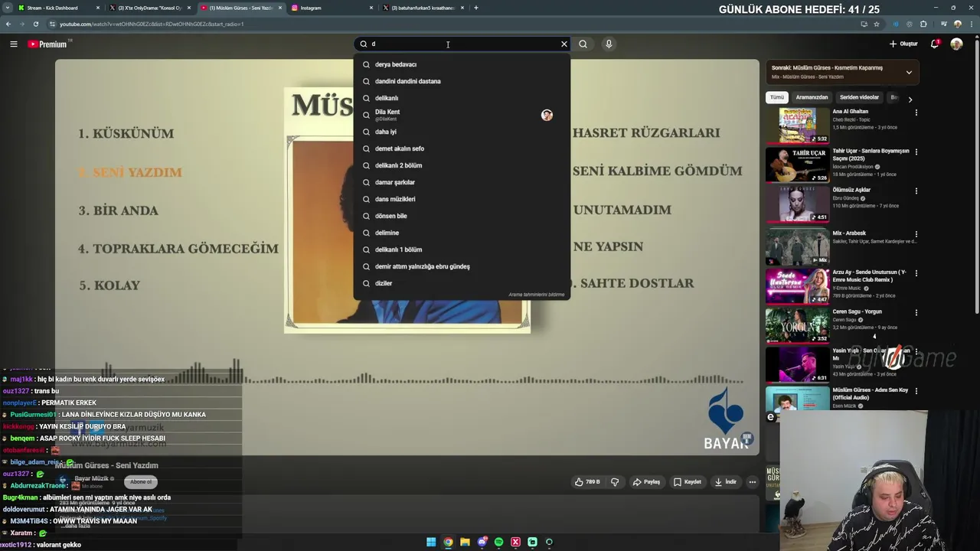Select the 'demet akalın sefo' suggestion

462,148
